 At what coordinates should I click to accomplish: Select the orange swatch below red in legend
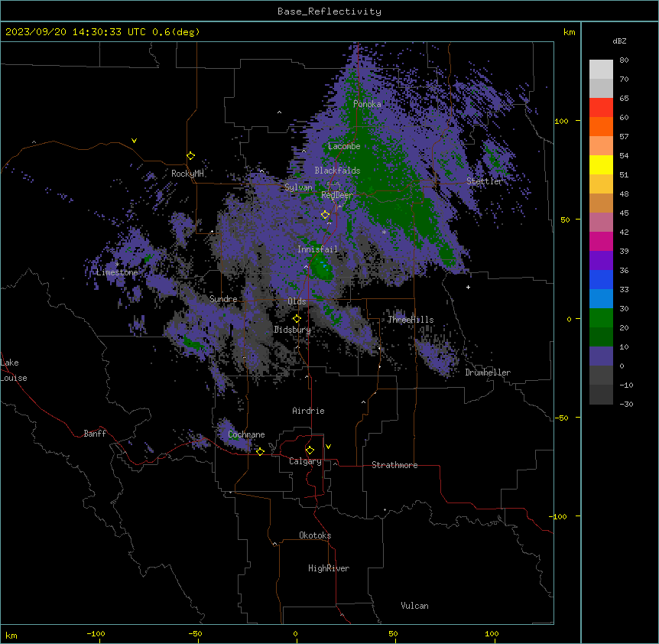pyautogui.click(x=601, y=126)
